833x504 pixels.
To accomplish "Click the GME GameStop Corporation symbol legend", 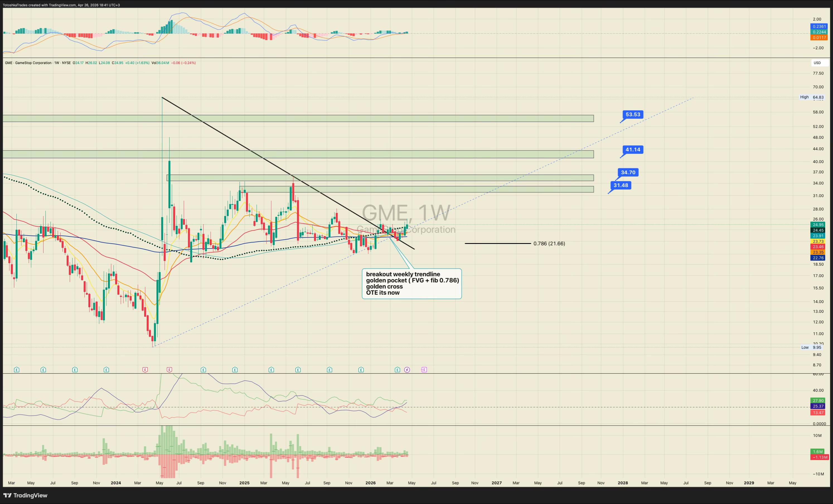I will click(38, 63).
